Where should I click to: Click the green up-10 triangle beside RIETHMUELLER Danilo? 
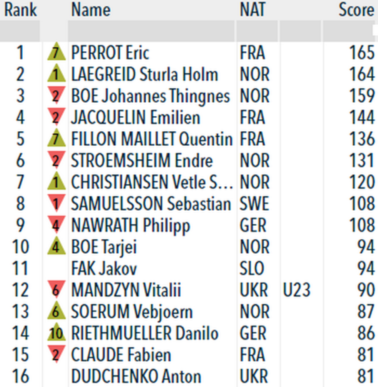56,332
